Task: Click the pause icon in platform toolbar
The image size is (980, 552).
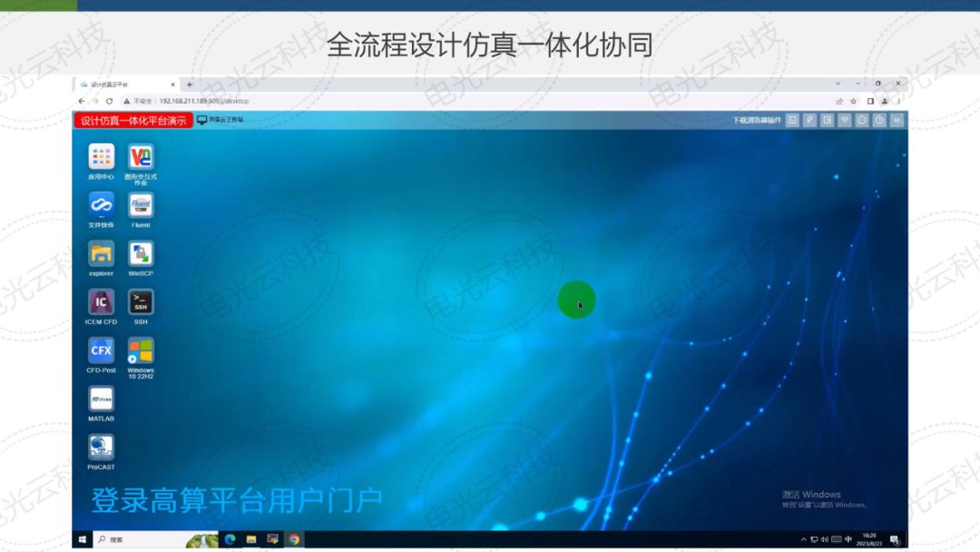Action: coord(897,120)
